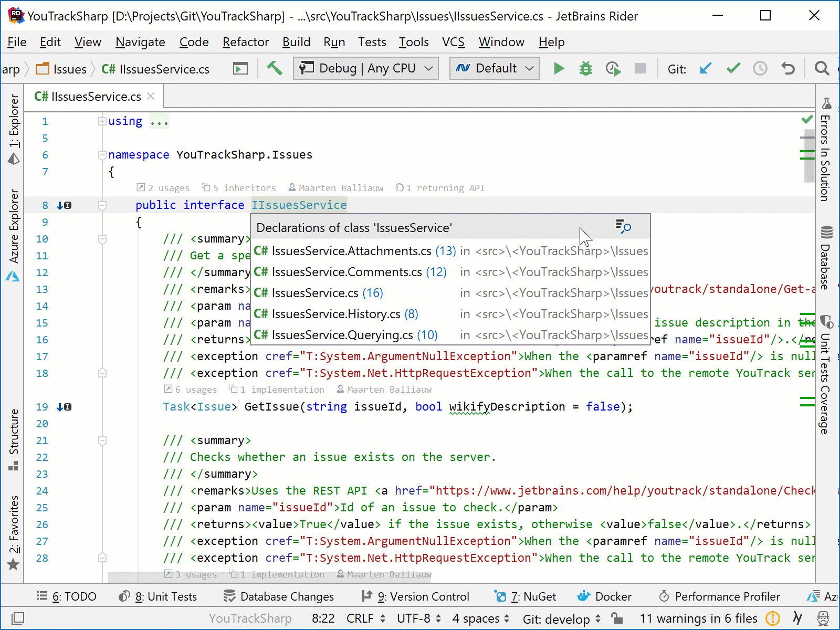
Task: Click the hammer Build Solution icon
Action: click(x=275, y=68)
